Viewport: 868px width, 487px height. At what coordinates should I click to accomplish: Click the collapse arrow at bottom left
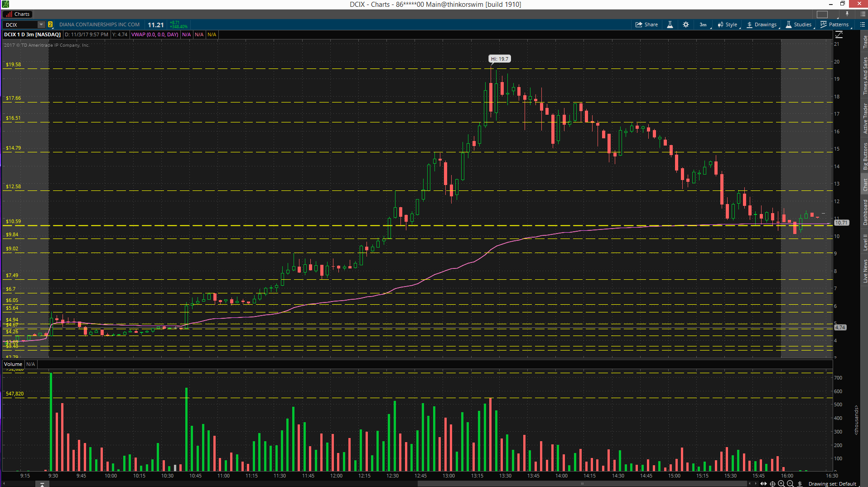[x=42, y=484]
